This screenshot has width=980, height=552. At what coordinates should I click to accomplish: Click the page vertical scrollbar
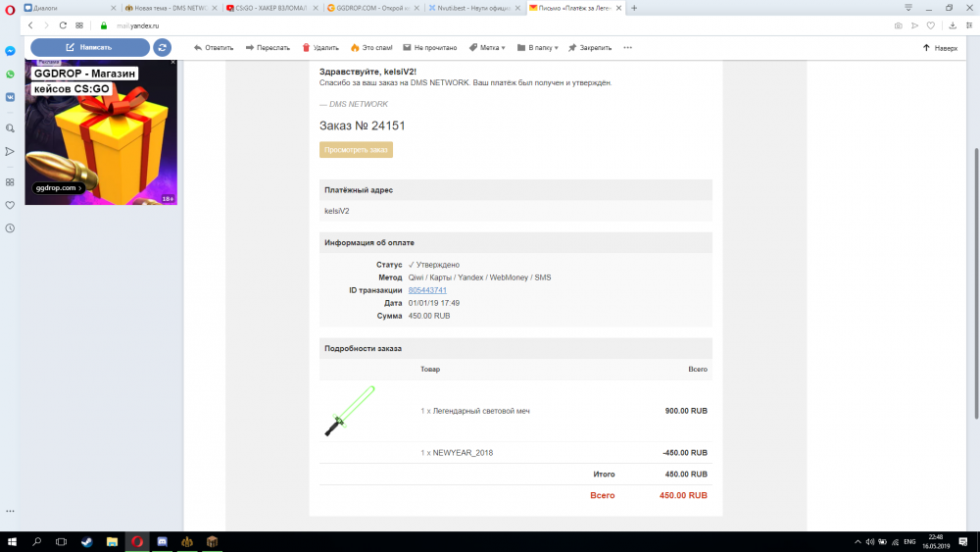coord(976,282)
